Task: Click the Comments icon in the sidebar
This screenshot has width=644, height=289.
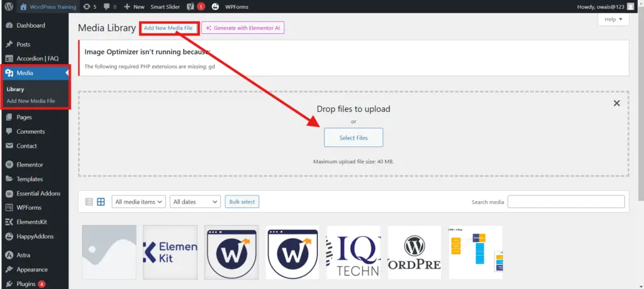Action: click(9, 131)
